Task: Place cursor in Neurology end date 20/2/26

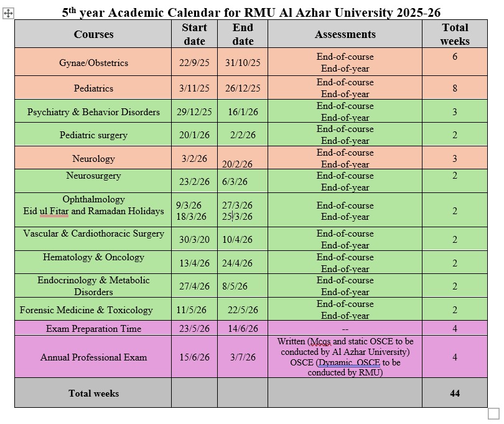Action: 238,164
